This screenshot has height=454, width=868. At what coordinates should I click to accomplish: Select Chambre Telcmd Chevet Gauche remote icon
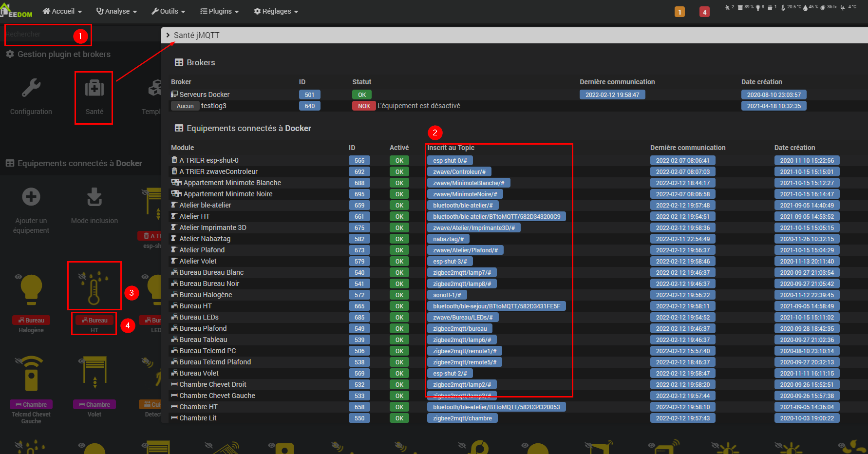coord(31,374)
